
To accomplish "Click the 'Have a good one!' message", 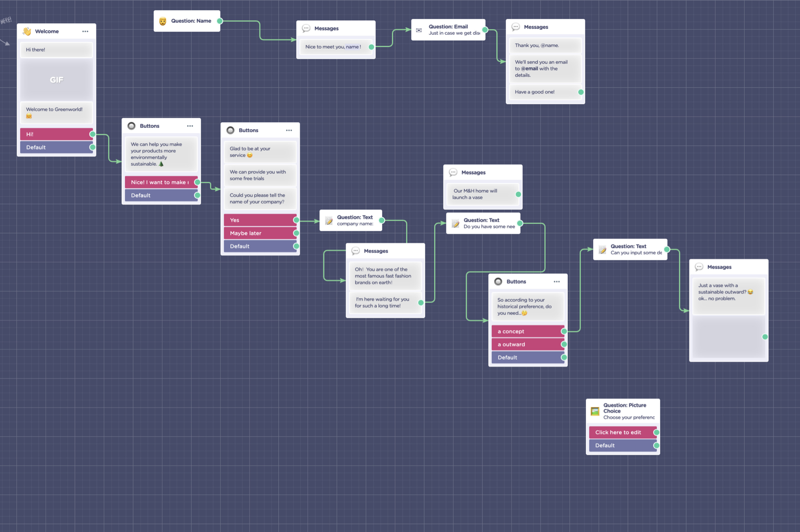I will (x=544, y=92).
